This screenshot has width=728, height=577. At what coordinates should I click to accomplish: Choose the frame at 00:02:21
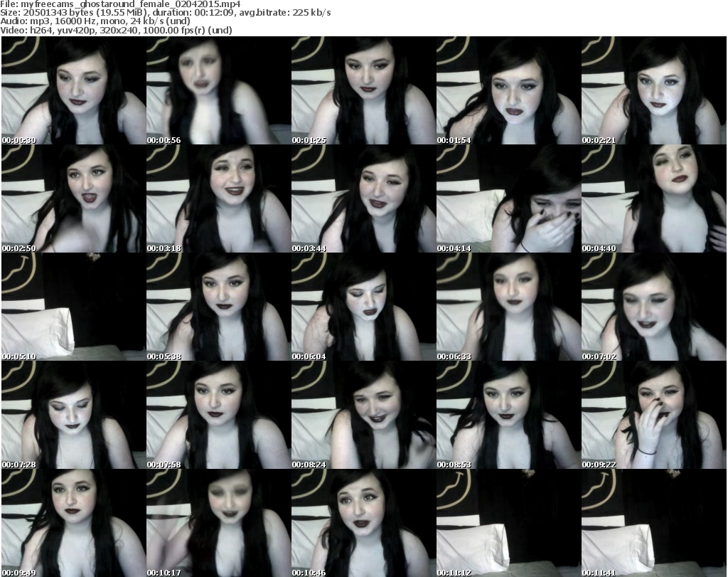(653, 90)
